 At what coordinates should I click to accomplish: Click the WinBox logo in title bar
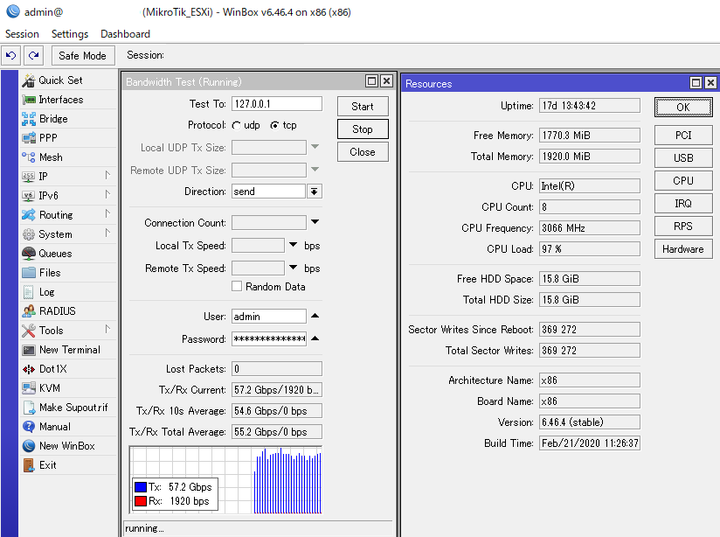[x=13, y=11]
